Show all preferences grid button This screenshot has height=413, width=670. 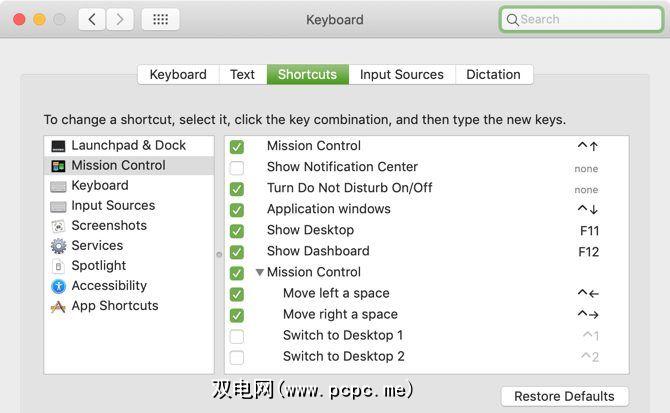(161, 19)
